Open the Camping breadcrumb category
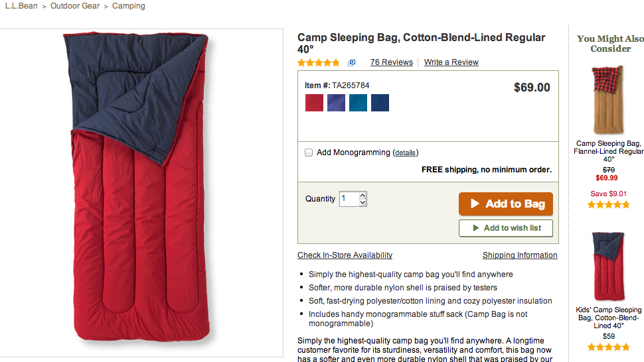644x362 pixels. (129, 6)
